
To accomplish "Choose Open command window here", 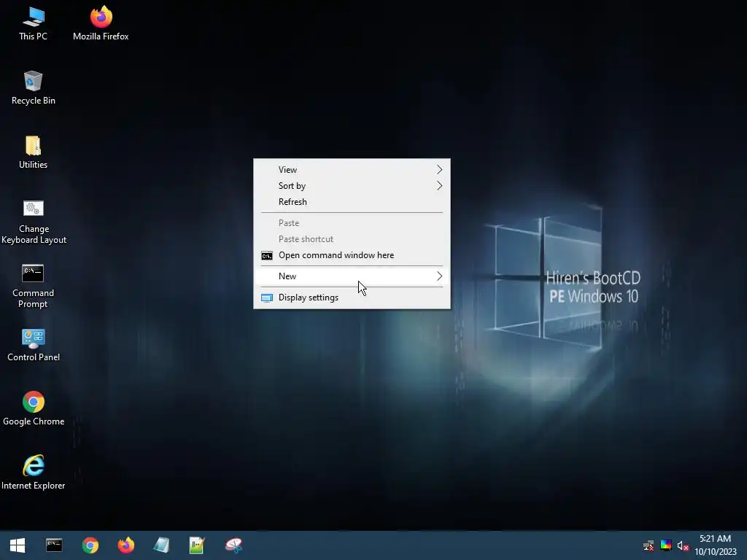I will coord(352,255).
